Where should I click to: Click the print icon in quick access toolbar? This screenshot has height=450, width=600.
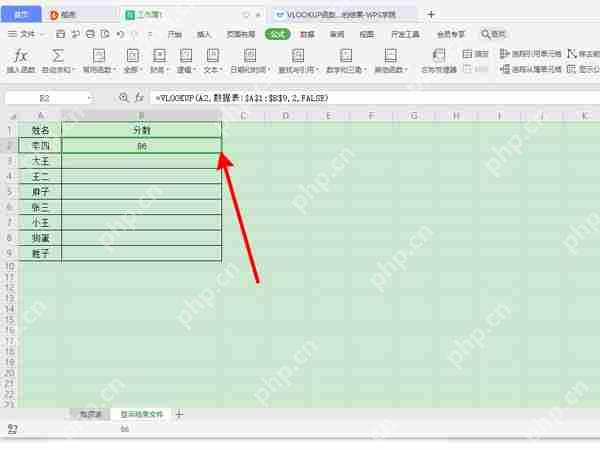point(90,34)
